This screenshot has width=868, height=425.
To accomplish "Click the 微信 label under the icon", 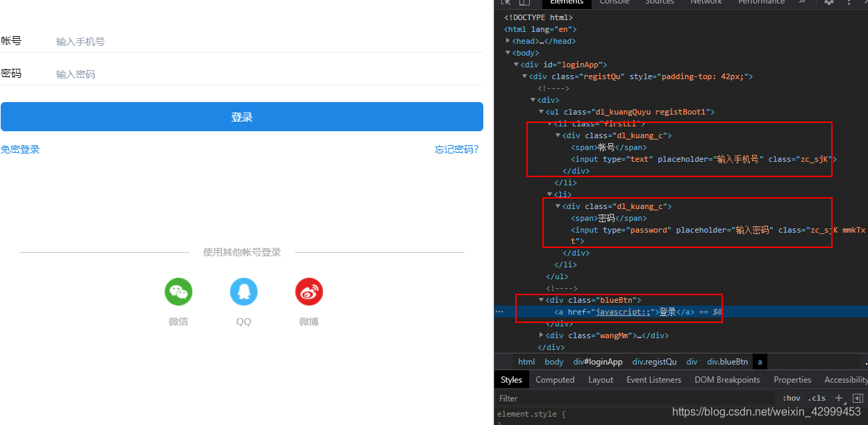I will [x=178, y=322].
